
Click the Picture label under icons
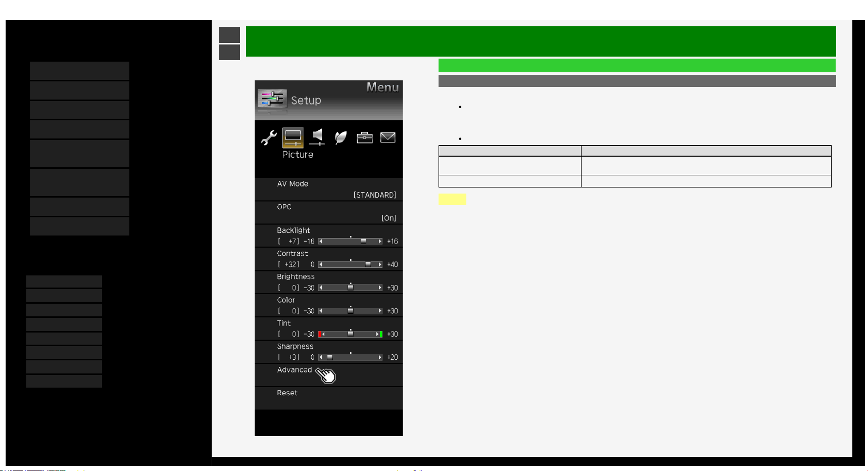(298, 155)
